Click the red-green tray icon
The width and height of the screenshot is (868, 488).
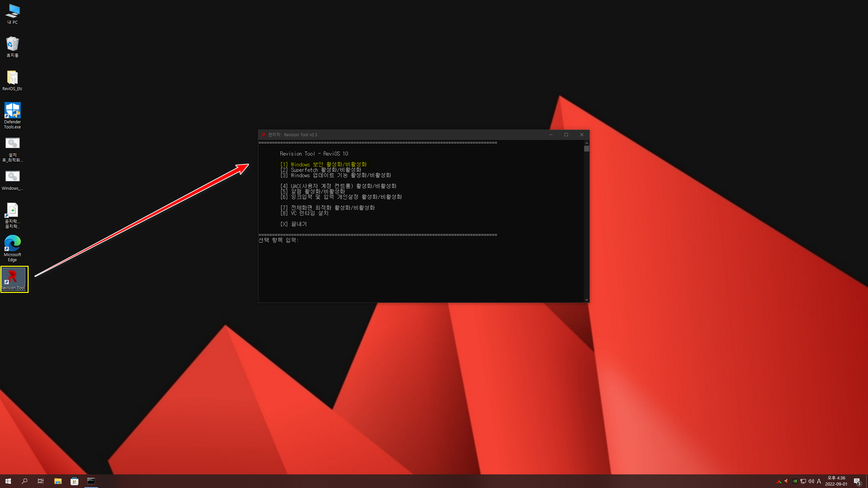pyautogui.click(x=779, y=481)
